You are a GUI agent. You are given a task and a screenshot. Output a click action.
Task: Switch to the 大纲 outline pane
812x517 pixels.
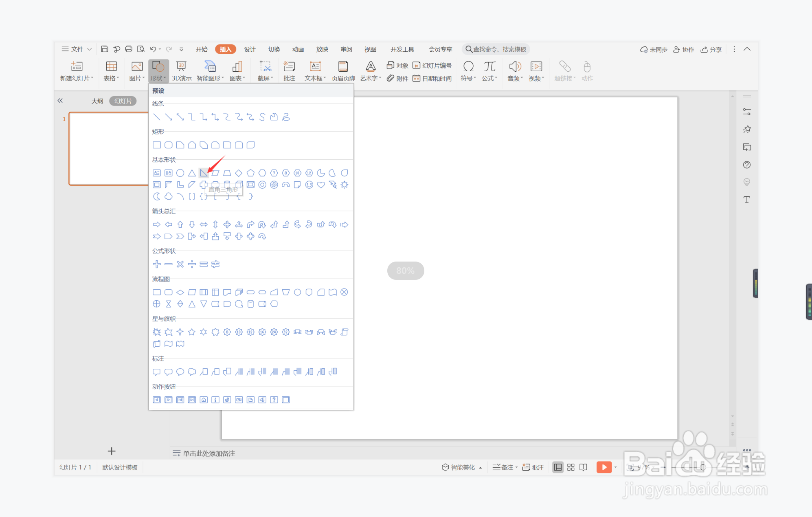coord(97,101)
